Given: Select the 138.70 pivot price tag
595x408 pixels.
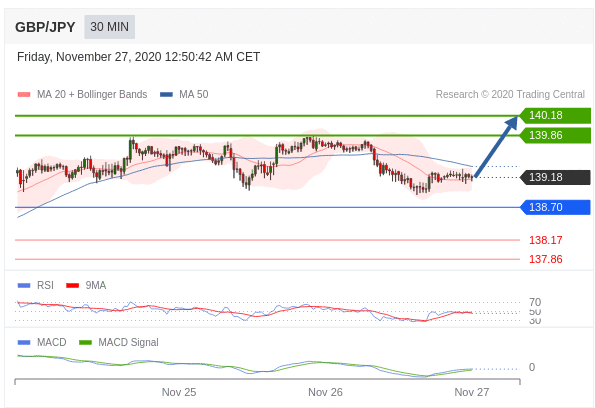Looking at the screenshot, I should coord(555,207).
